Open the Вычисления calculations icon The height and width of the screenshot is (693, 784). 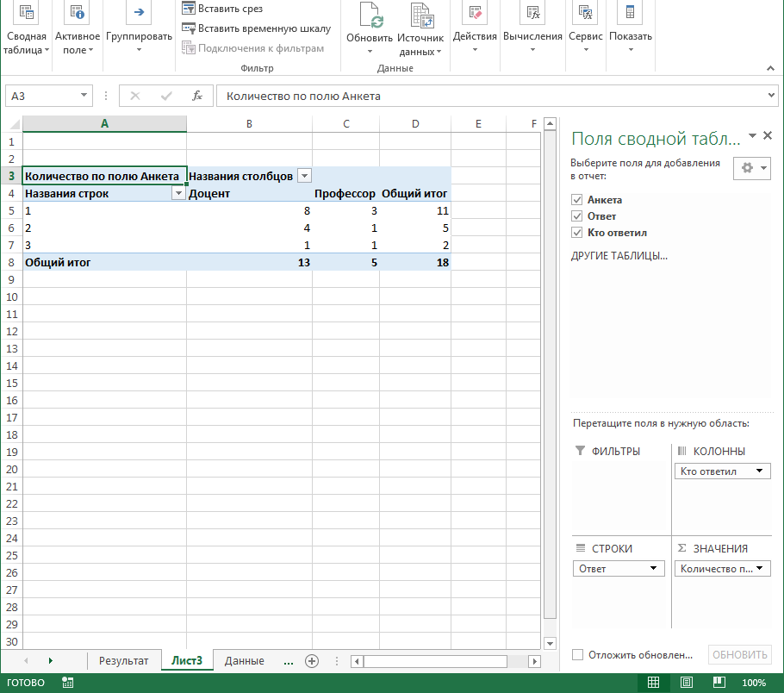click(532, 13)
